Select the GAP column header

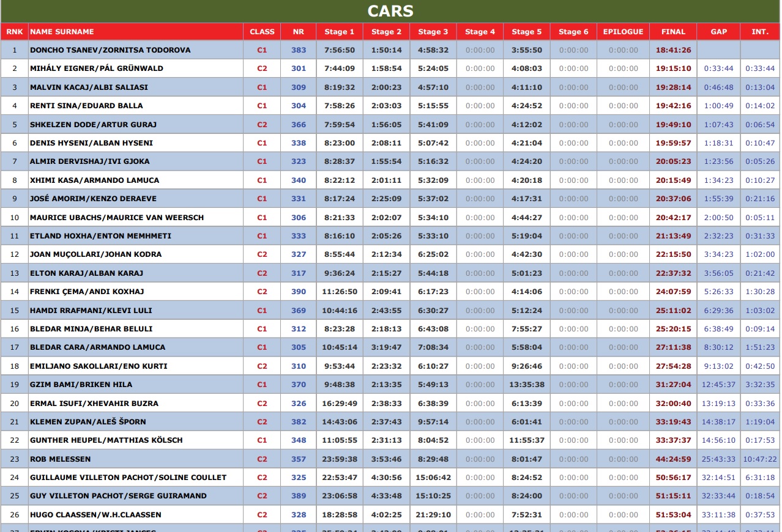[x=718, y=32]
